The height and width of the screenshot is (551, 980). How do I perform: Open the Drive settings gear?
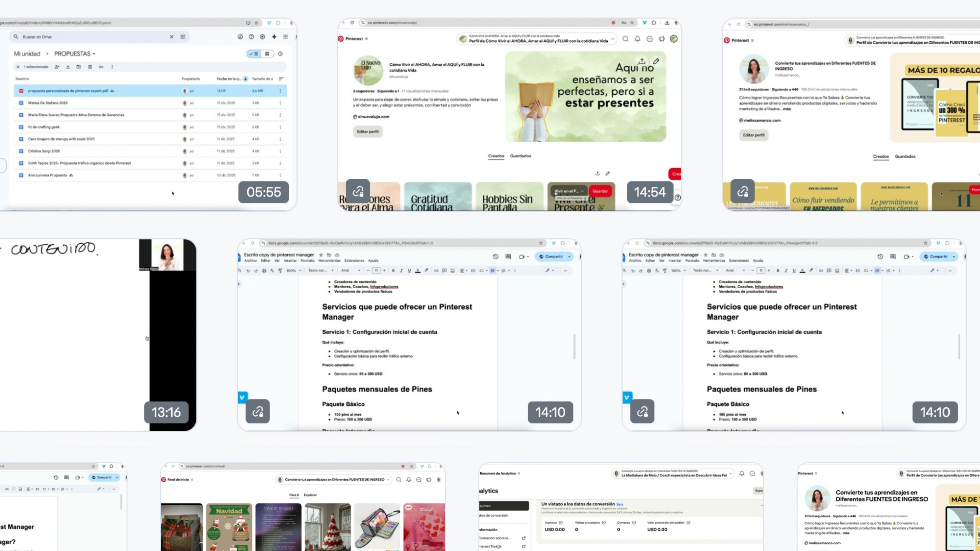click(263, 37)
